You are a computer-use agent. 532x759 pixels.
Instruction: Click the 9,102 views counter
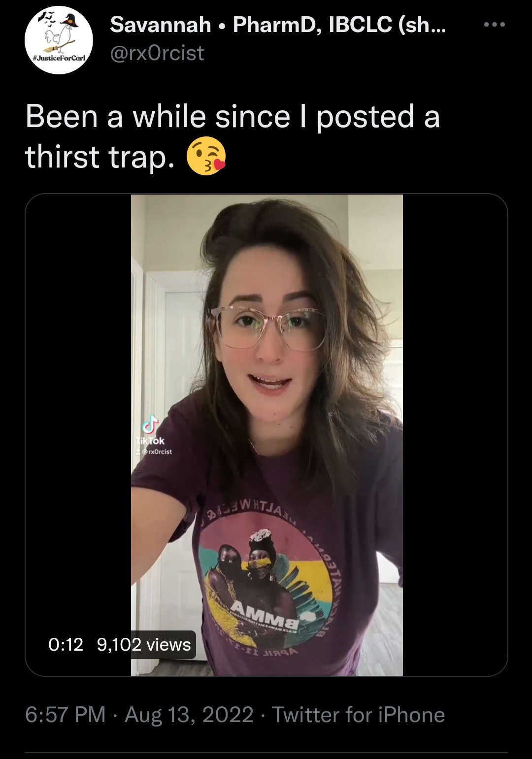(x=144, y=644)
